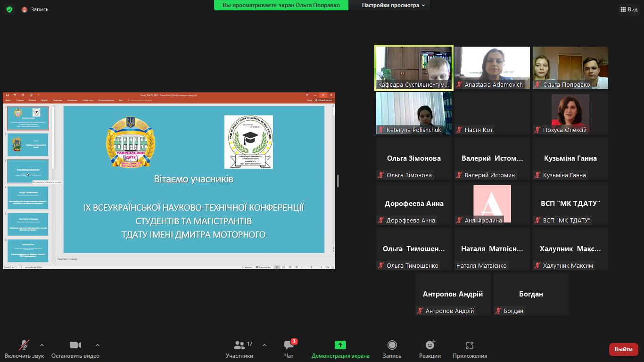
Task: Click the Undo icon in PowerPoint
Action: coord(15,95)
